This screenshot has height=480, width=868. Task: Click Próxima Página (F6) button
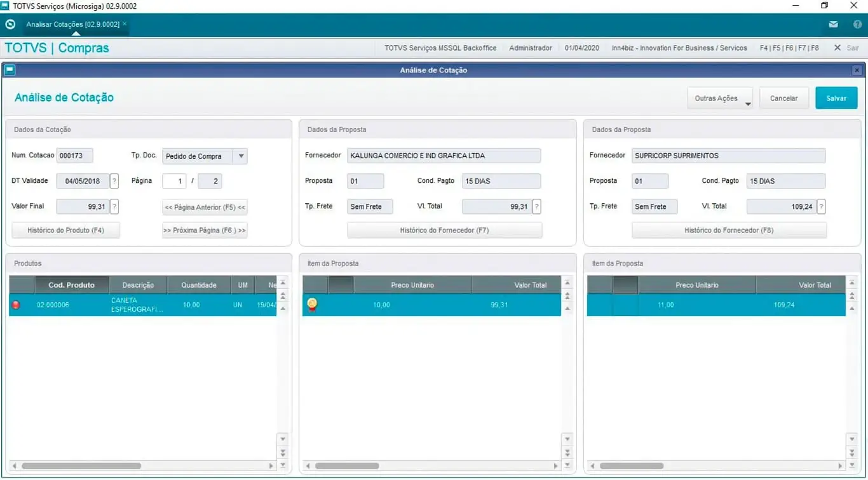pyautogui.click(x=205, y=230)
